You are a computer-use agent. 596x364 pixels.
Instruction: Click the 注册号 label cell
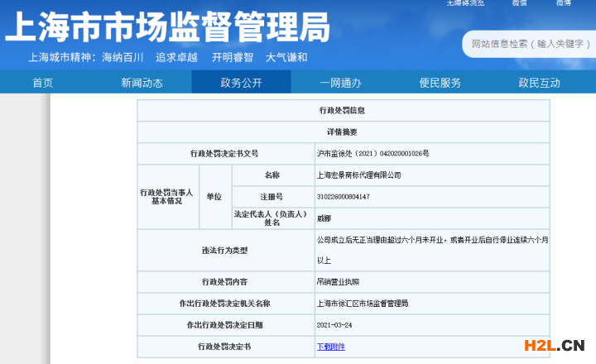(272, 197)
